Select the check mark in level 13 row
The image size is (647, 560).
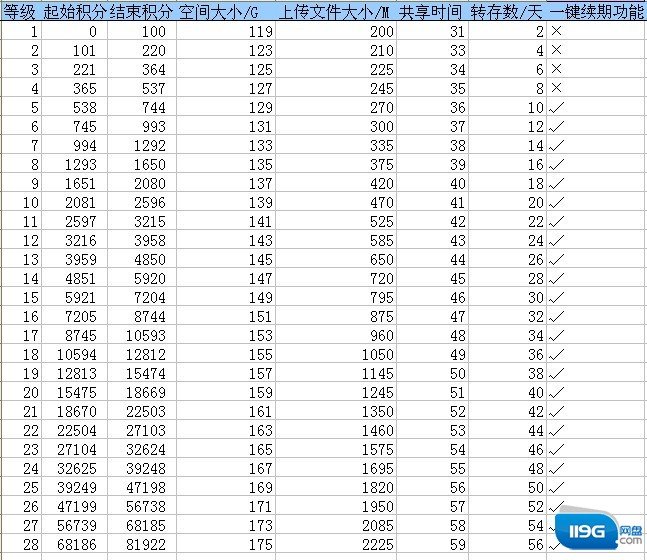point(557,260)
